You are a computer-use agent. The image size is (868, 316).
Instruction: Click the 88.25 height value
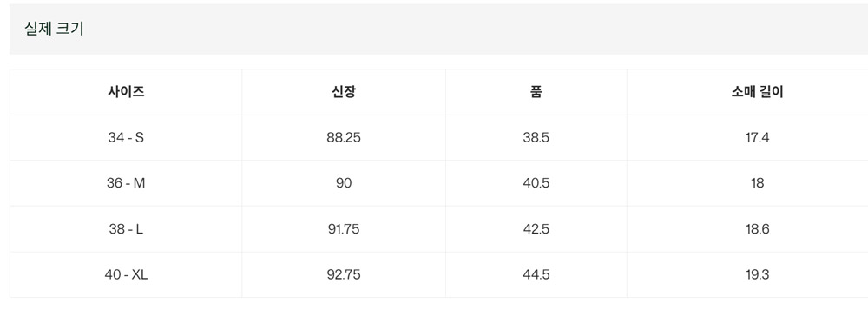tap(343, 138)
